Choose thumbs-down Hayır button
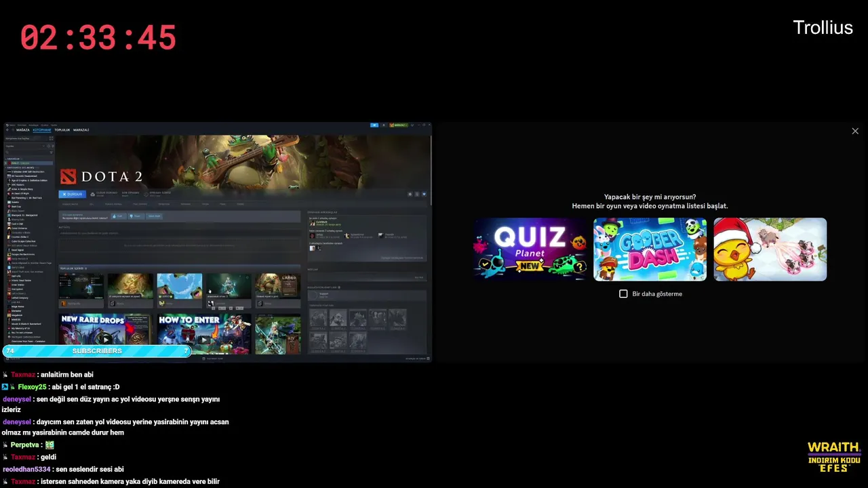 point(136,216)
